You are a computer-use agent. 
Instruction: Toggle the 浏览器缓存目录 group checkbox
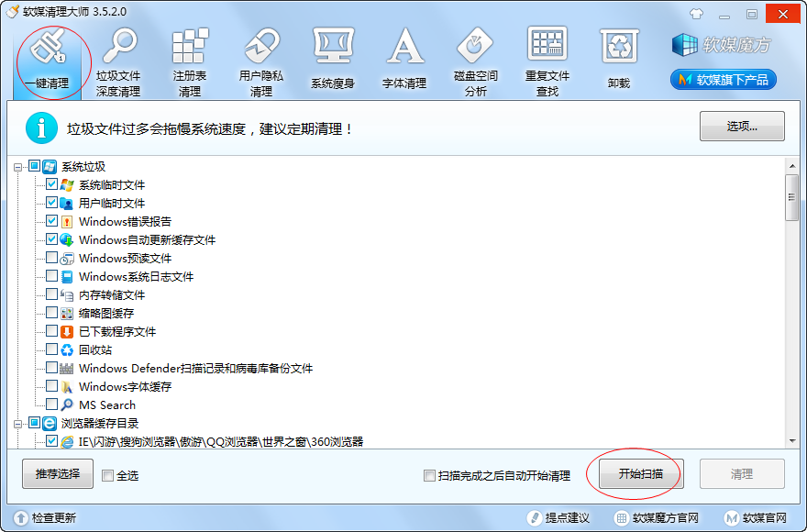click(x=35, y=423)
